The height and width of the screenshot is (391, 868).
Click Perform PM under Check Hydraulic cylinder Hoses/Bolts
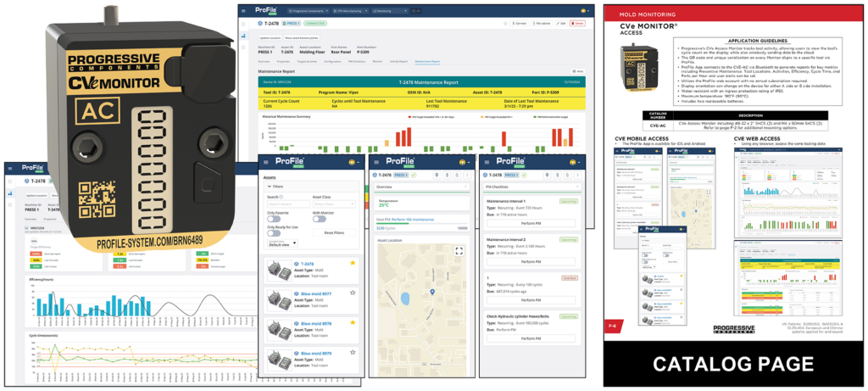click(x=531, y=338)
